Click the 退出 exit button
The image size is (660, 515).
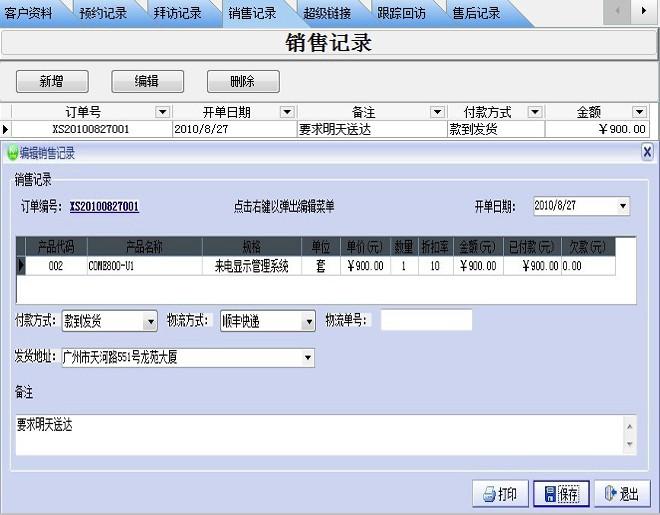[621, 494]
